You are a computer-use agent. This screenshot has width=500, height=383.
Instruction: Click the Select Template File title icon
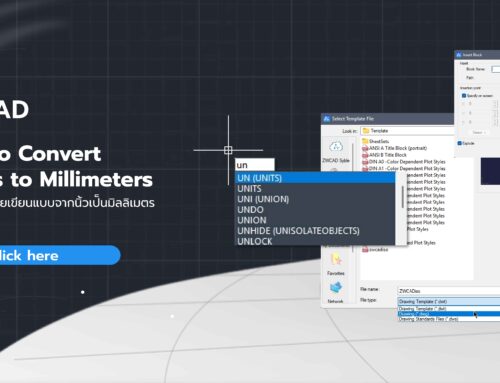(327, 119)
